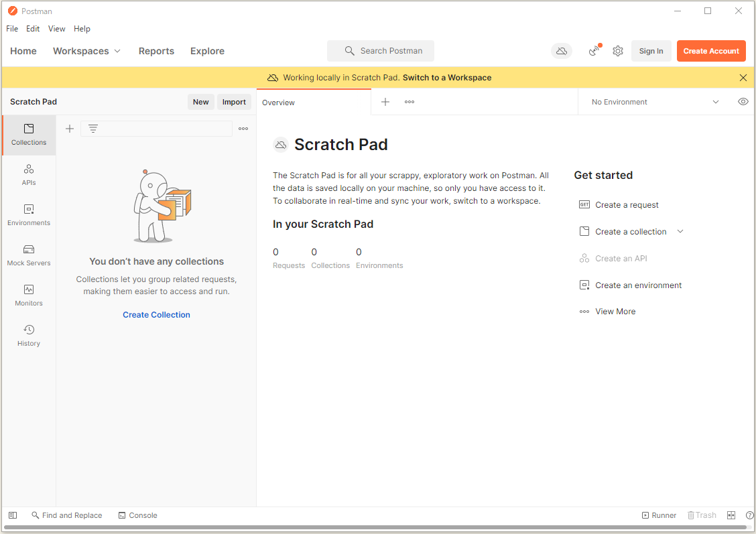
Task: Collapse the sidebar using bottom-left toggle
Action: point(12,515)
